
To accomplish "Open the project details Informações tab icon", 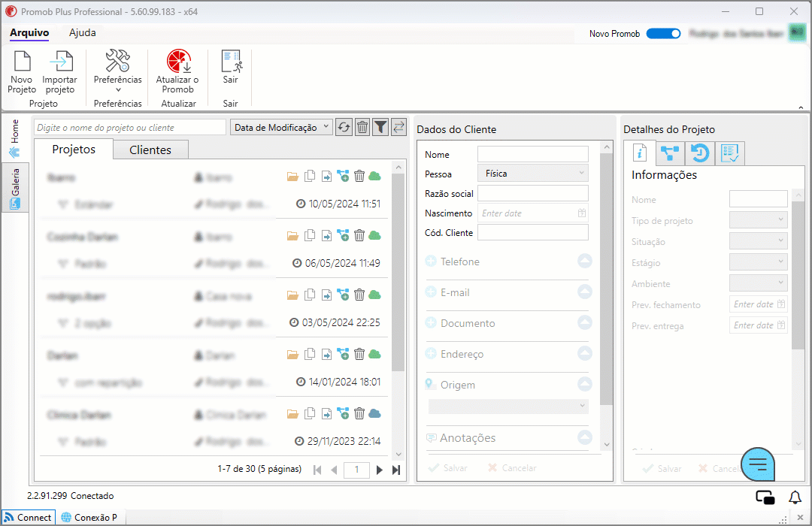I will point(640,153).
